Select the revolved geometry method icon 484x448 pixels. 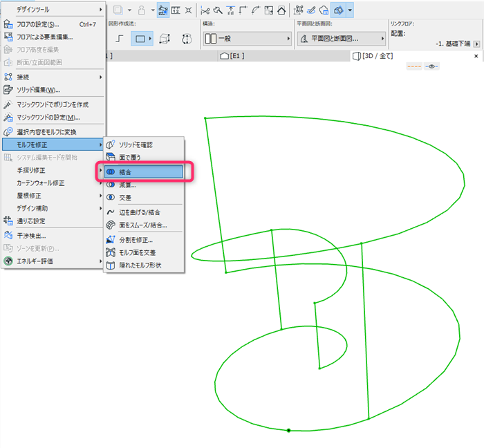(x=187, y=39)
